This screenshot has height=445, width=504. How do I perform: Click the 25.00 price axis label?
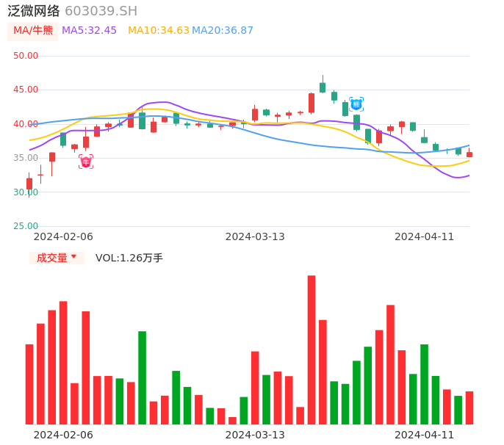tap(26, 226)
